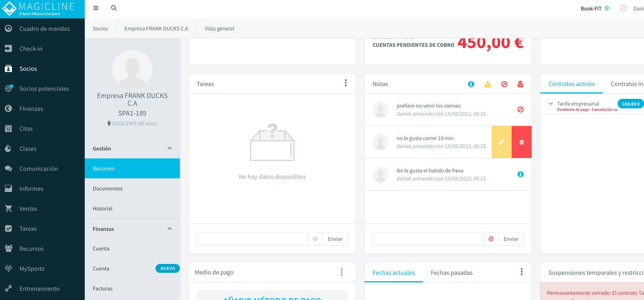Collapse the Finanzas submenu chevron
The image size is (644, 300).
pos(169,229)
